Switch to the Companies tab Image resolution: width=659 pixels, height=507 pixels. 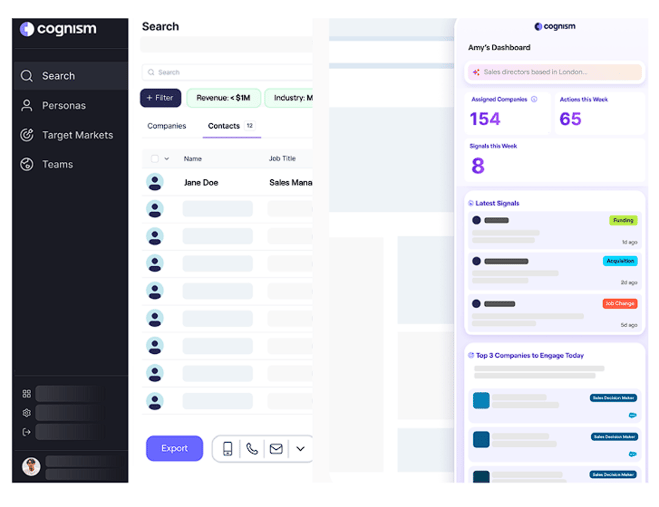[x=166, y=126]
